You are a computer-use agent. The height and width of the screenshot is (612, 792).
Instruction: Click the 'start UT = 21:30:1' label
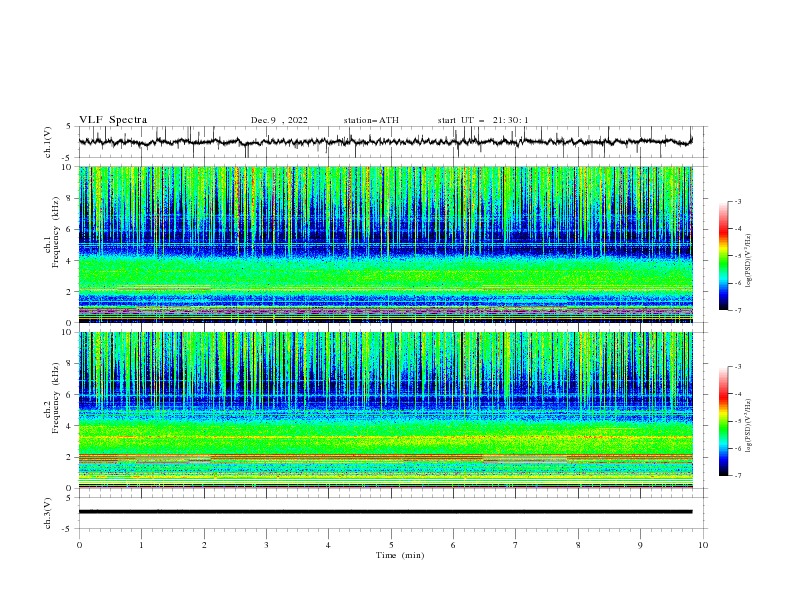click(x=483, y=120)
